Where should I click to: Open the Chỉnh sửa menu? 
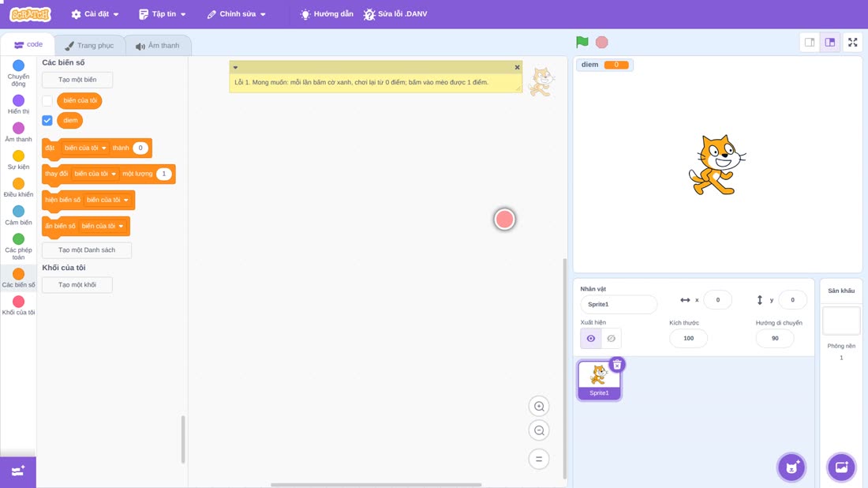point(237,14)
